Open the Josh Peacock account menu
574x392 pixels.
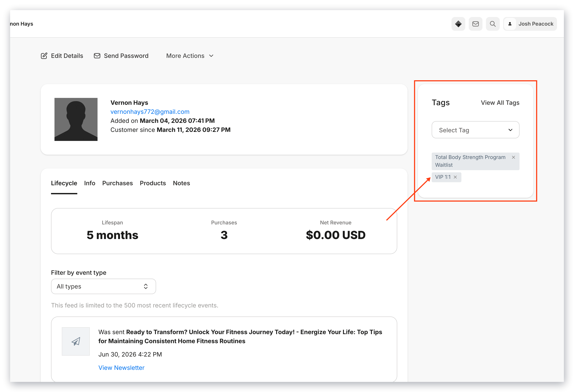point(530,24)
